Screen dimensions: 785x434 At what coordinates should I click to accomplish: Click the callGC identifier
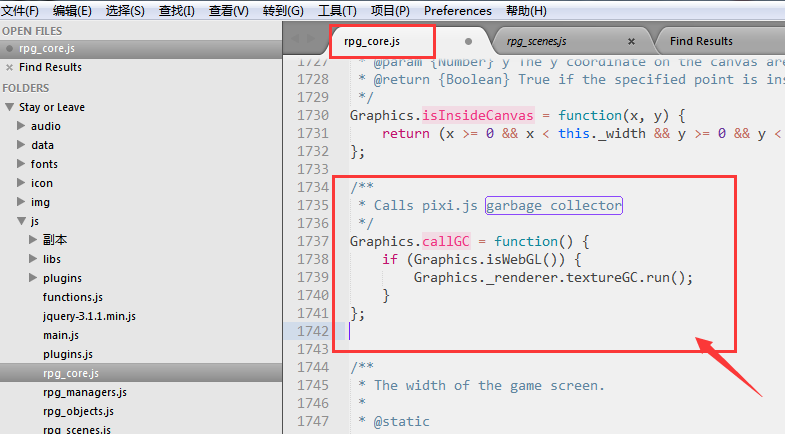tap(446, 242)
